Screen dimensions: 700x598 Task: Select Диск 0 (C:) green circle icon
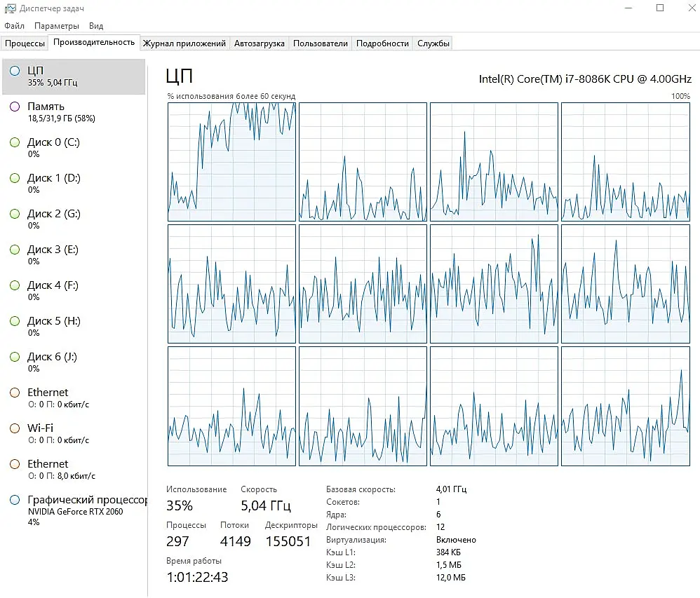coord(15,142)
